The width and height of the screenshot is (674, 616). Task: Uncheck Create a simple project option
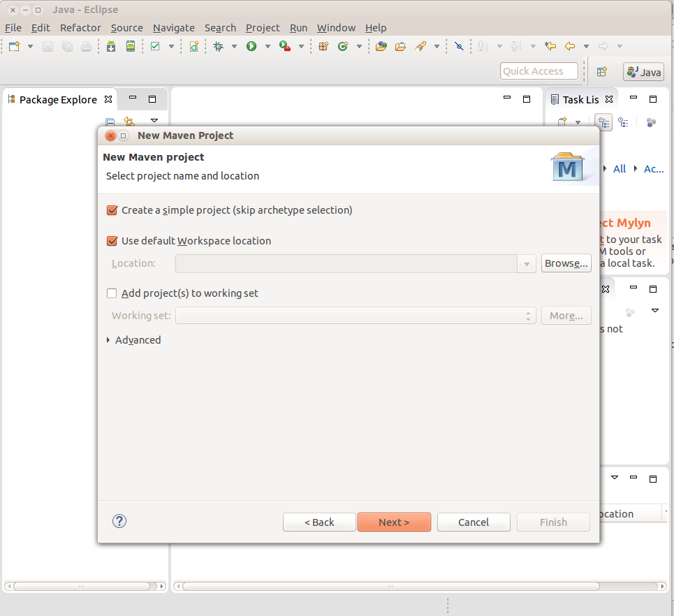112,210
